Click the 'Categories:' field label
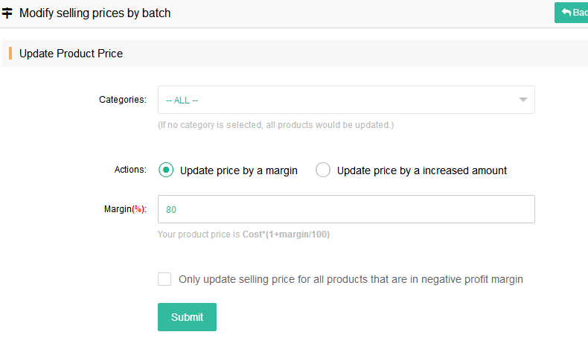 point(122,100)
